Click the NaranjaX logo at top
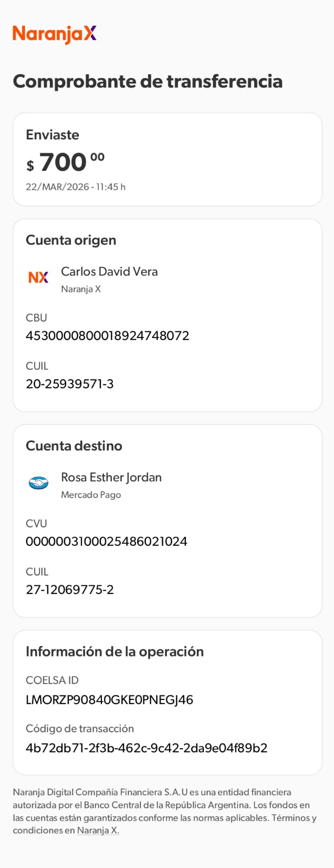This screenshot has height=868, width=334. pos(55,34)
